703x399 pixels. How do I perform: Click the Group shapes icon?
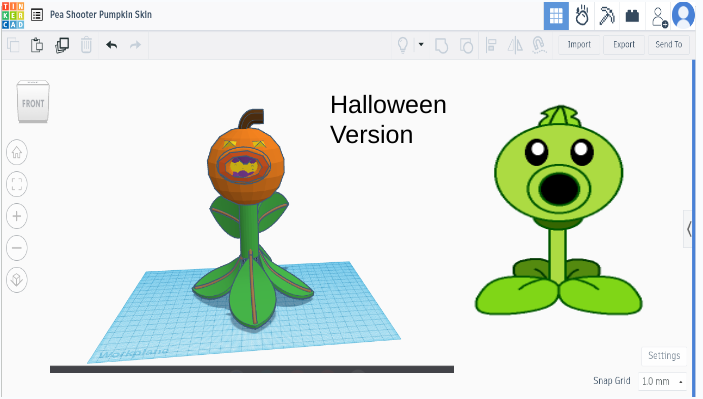(x=442, y=45)
